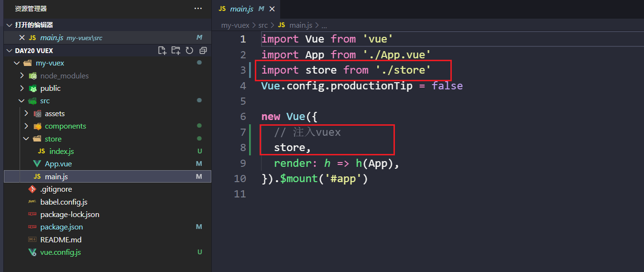Screen dimensions: 644x272
Task: Click the Vue icon beside App.vue
Action: pyautogui.click(x=37, y=164)
